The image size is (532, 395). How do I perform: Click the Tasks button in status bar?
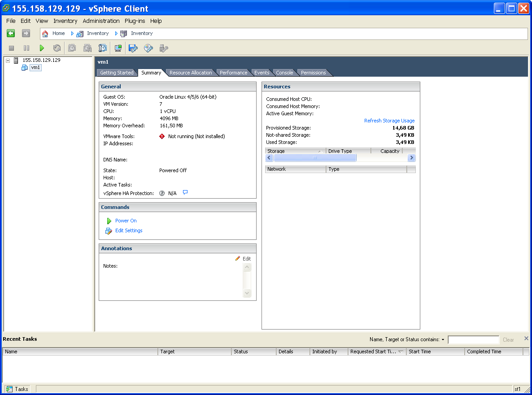click(17, 389)
